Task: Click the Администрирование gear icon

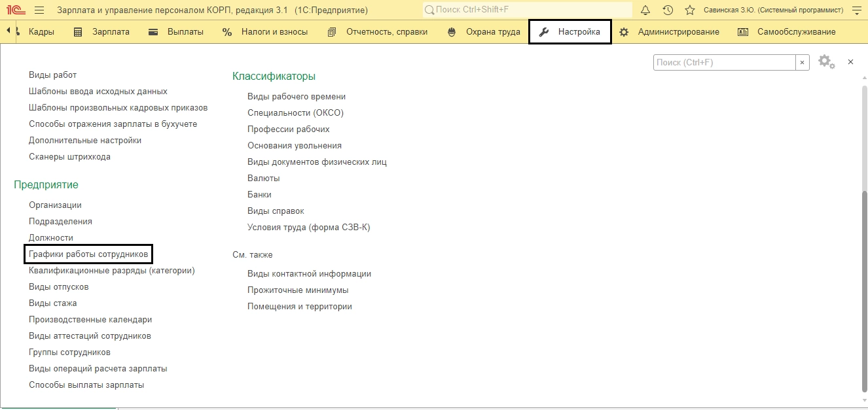Action: point(624,32)
